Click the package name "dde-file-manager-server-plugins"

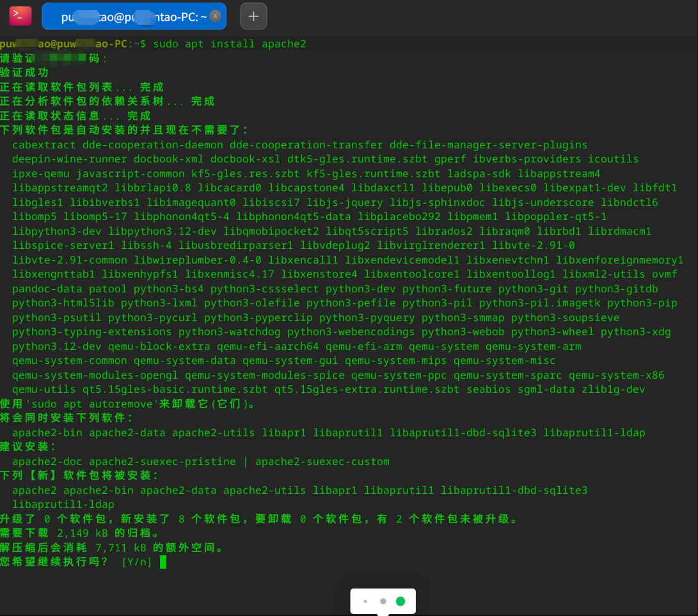tap(488, 145)
